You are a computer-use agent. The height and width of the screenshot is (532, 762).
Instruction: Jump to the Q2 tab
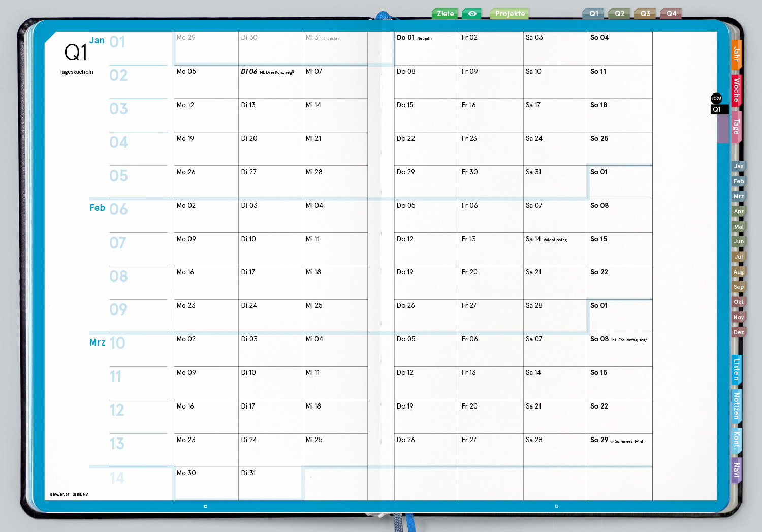point(619,14)
